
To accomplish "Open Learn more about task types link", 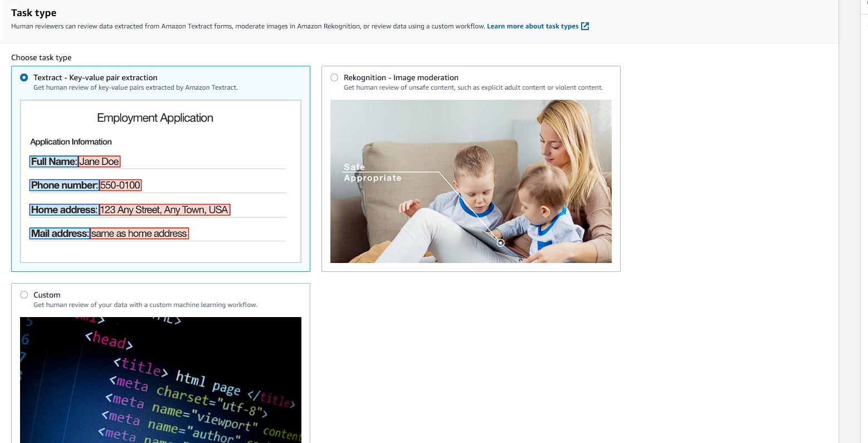I will (532, 26).
